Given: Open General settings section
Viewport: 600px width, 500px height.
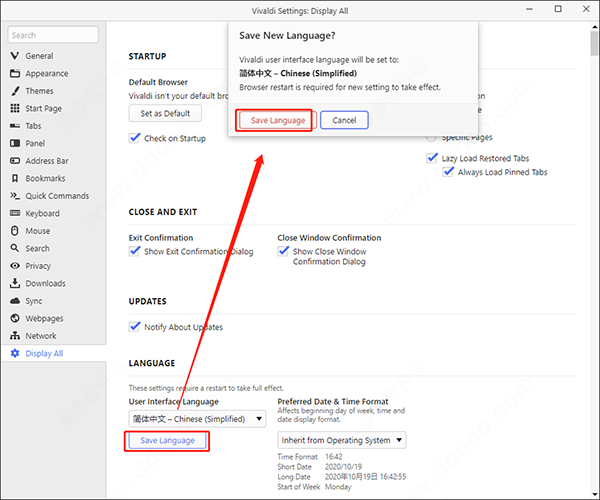Looking at the screenshot, I should tap(39, 56).
